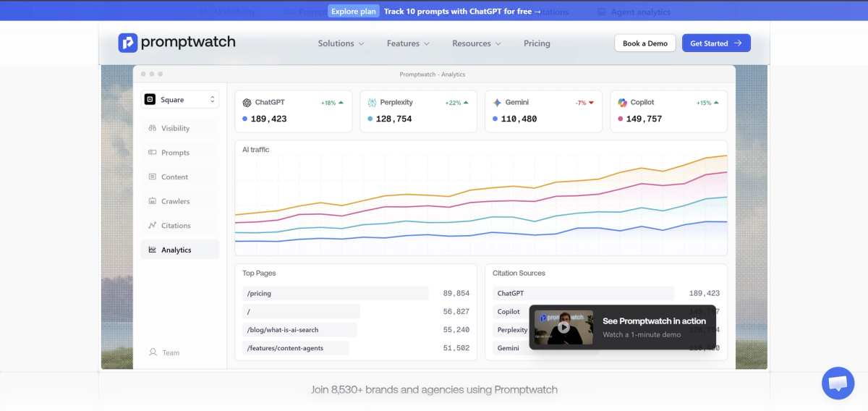Open the Prompts section in sidebar
The height and width of the screenshot is (411, 868).
(180, 153)
